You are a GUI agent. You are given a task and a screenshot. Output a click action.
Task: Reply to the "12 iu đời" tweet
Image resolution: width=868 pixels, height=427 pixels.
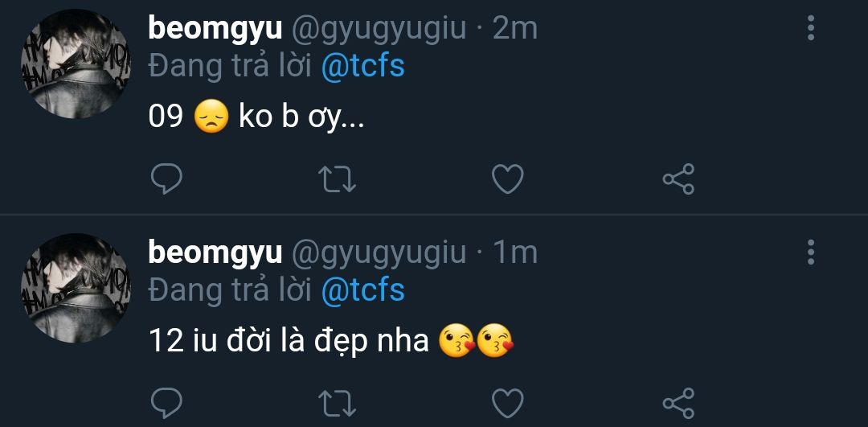click(166, 402)
